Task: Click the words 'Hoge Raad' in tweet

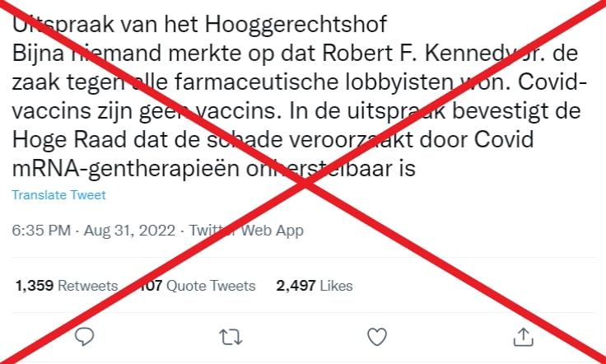Action: 69,139
